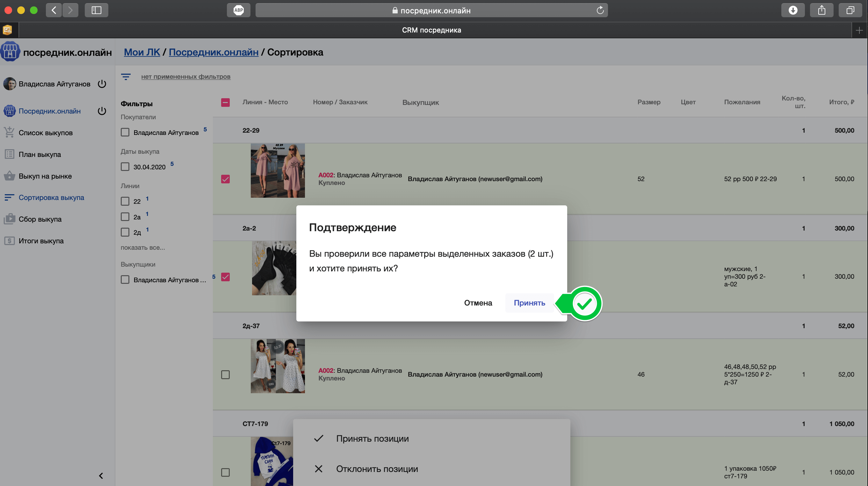Click Safari sidebar toggle icon
This screenshot has height=486, width=868.
pyautogui.click(x=96, y=10)
